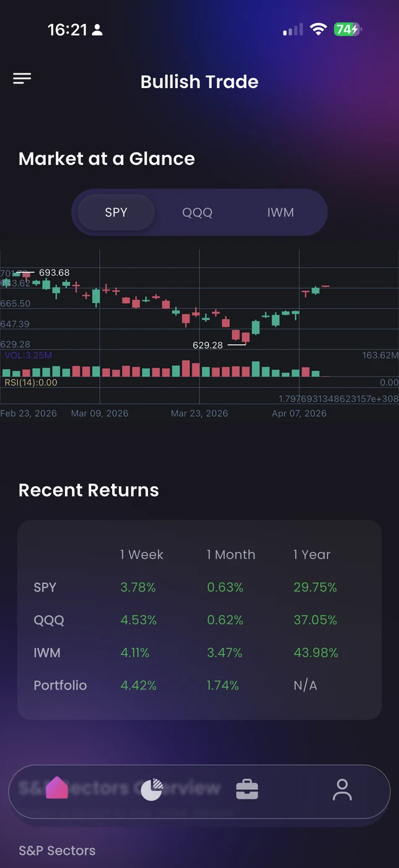The width and height of the screenshot is (399, 868).
Task: Select the SPY segment
Action: (116, 213)
